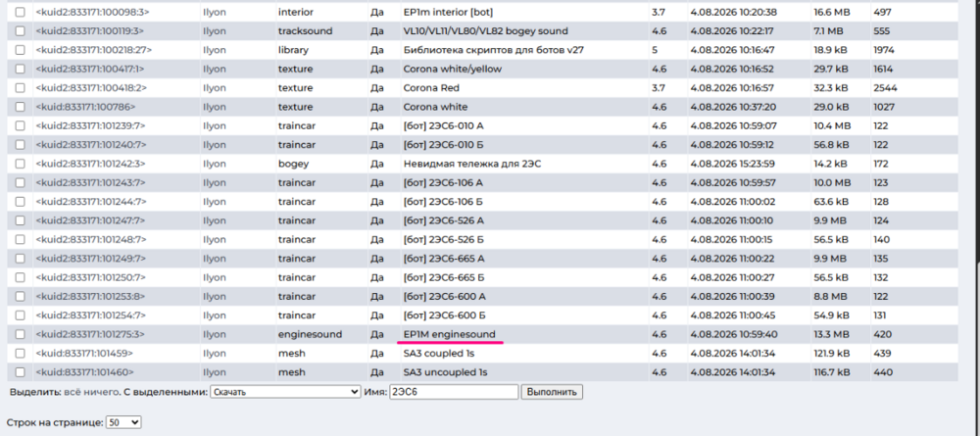Click the date '4.08.2026 10:37:20'
Image resolution: width=980 pixels, height=436 pixels.
tap(732, 107)
